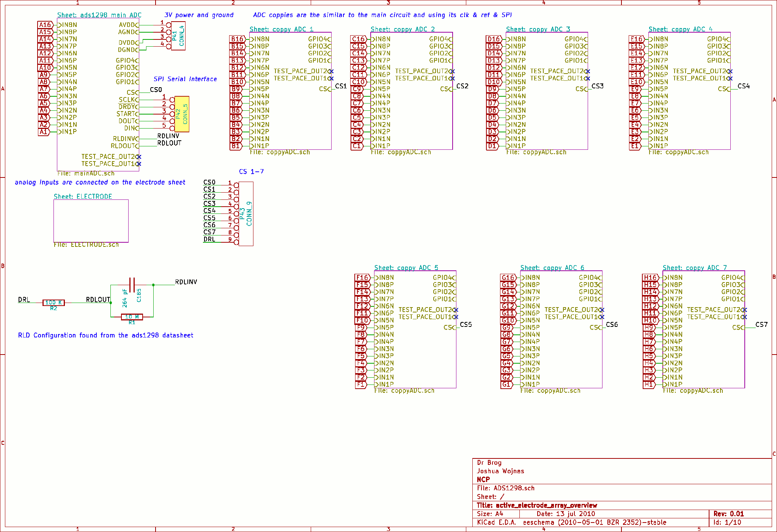Select the R2 100K resistor symbol
This screenshot has height=532, width=777.
pos(53,303)
